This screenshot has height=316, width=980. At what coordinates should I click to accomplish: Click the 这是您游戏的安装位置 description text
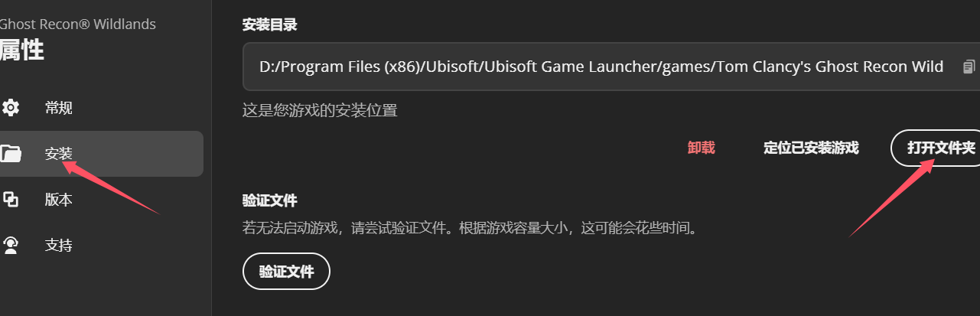coord(320,110)
